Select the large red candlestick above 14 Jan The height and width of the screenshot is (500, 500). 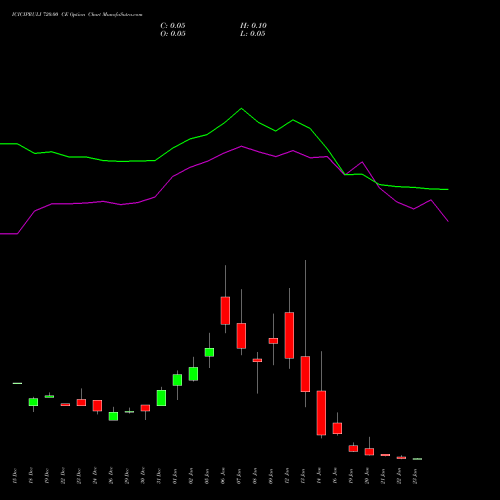(x=321, y=413)
